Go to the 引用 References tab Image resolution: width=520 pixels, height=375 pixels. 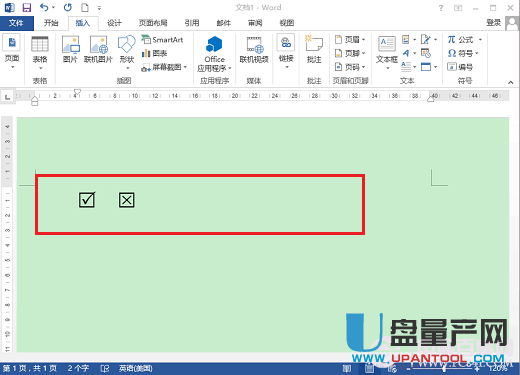pos(192,23)
